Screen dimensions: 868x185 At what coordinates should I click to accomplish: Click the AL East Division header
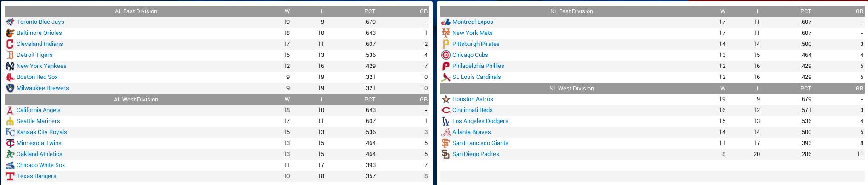[136, 11]
